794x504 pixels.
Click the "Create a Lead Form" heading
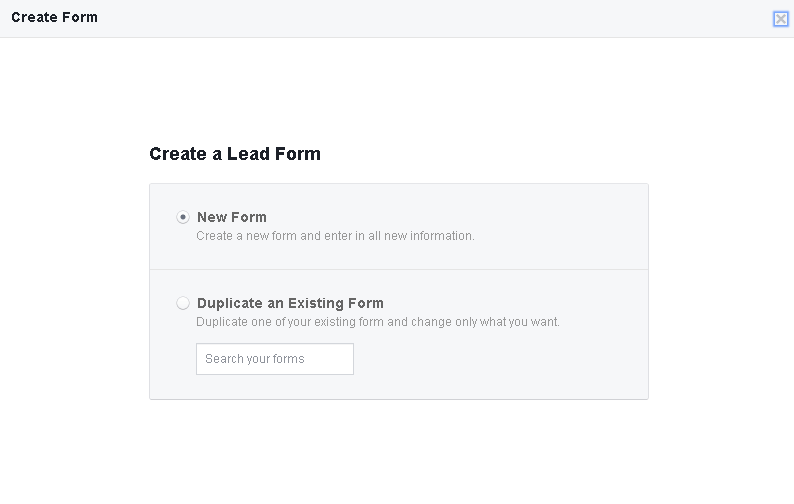tap(235, 154)
